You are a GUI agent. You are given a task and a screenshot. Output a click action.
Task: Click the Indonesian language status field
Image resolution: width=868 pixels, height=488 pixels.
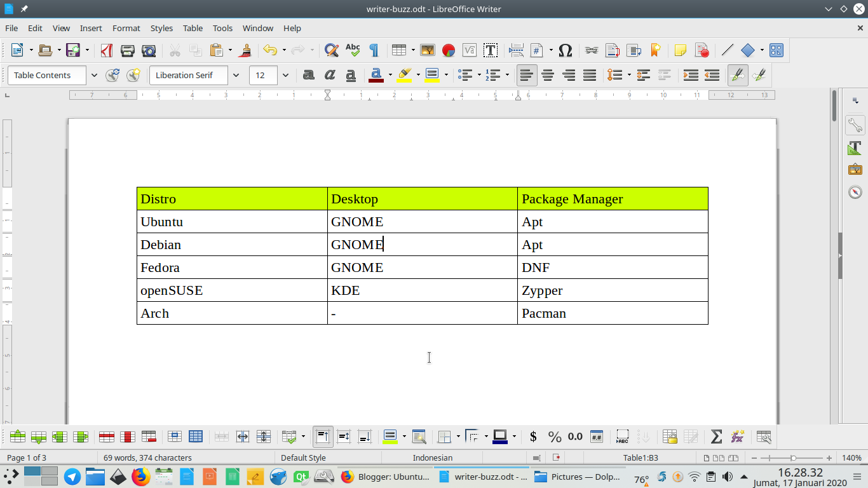tap(433, 457)
